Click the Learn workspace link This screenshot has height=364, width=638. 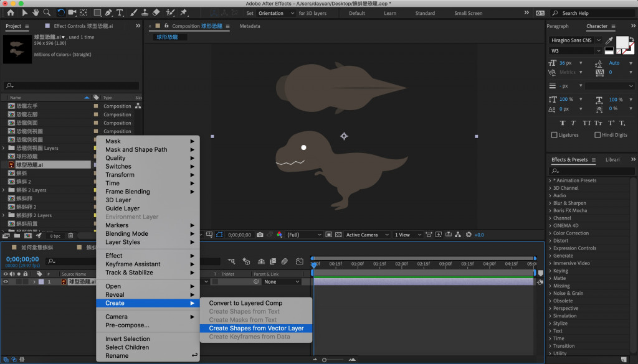(x=390, y=13)
